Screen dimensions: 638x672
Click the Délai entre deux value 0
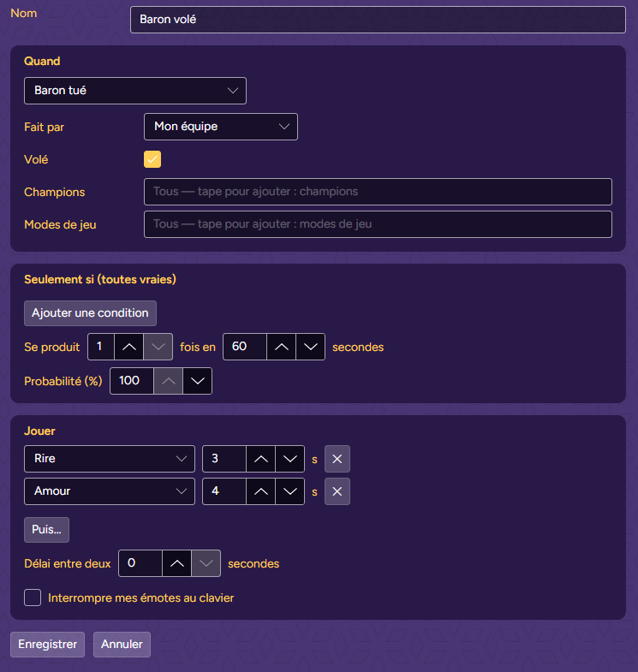[x=140, y=563]
